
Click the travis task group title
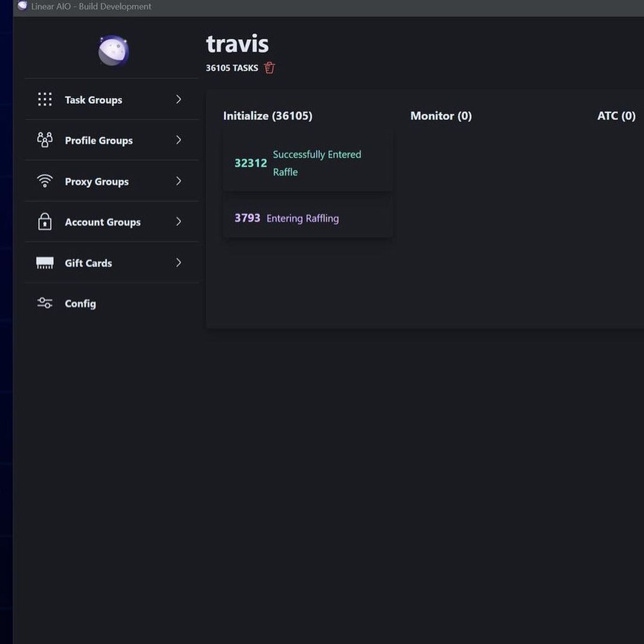click(237, 44)
